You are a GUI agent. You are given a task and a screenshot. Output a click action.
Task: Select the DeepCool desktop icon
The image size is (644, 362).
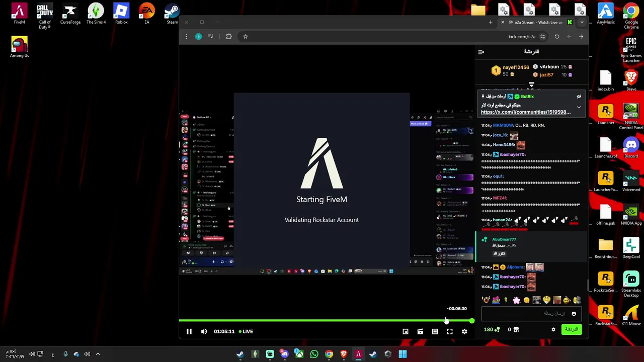coord(631,249)
